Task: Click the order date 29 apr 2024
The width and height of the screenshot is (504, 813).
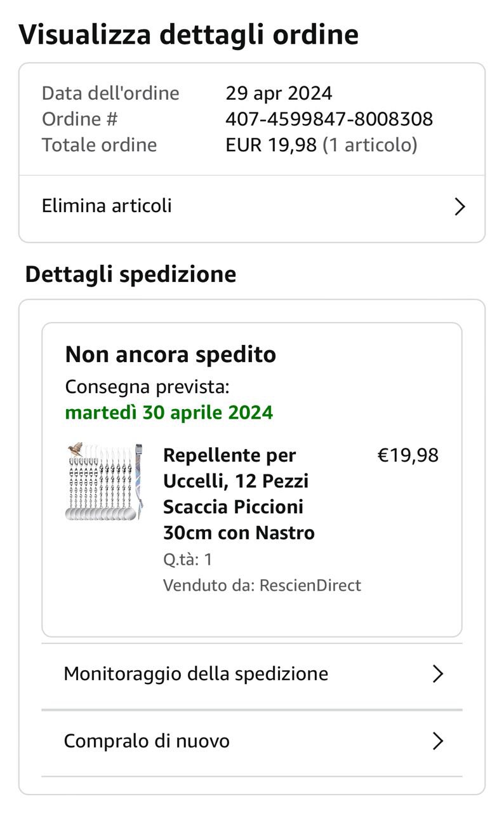Action: [x=279, y=93]
